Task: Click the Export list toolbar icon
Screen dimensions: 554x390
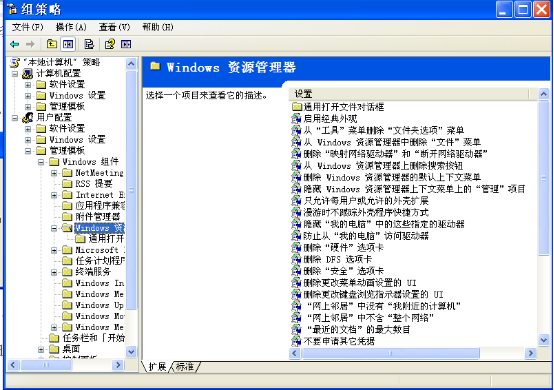Action: click(89, 44)
